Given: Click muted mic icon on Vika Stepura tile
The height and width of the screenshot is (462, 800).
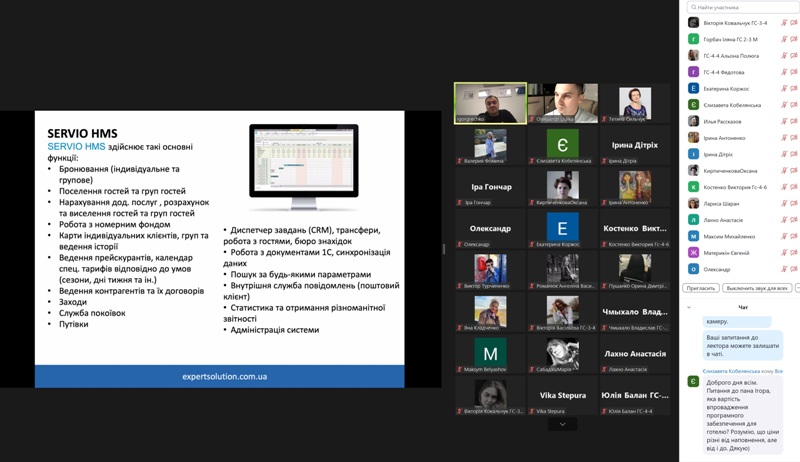Looking at the screenshot, I should coord(532,411).
